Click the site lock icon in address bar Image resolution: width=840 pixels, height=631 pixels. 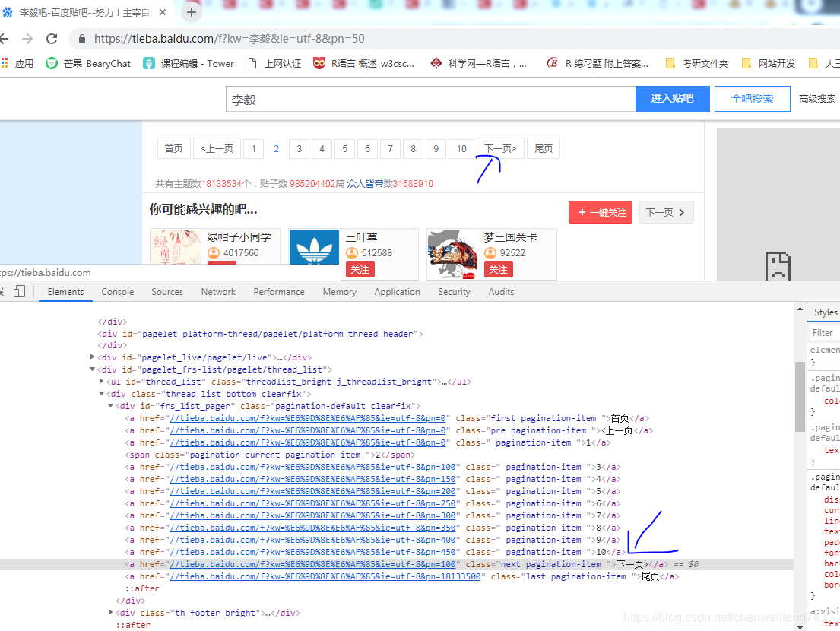pos(82,39)
